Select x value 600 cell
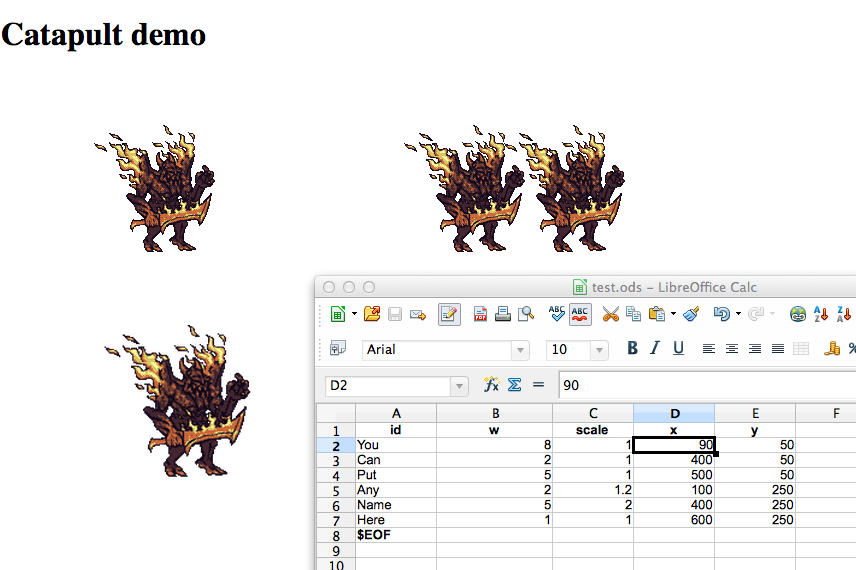The height and width of the screenshot is (570, 856). [674, 520]
